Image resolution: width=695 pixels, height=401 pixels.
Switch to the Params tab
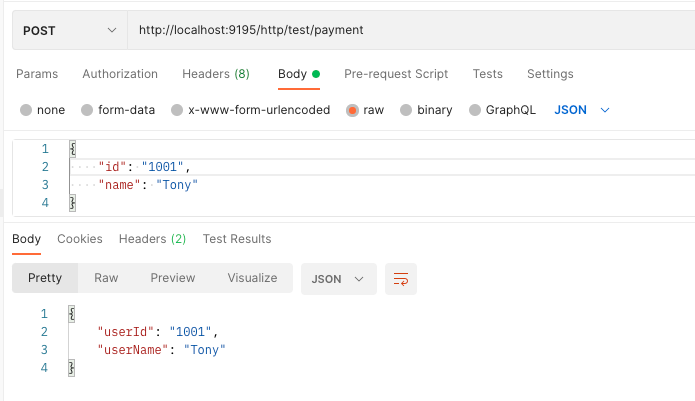point(37,74)
